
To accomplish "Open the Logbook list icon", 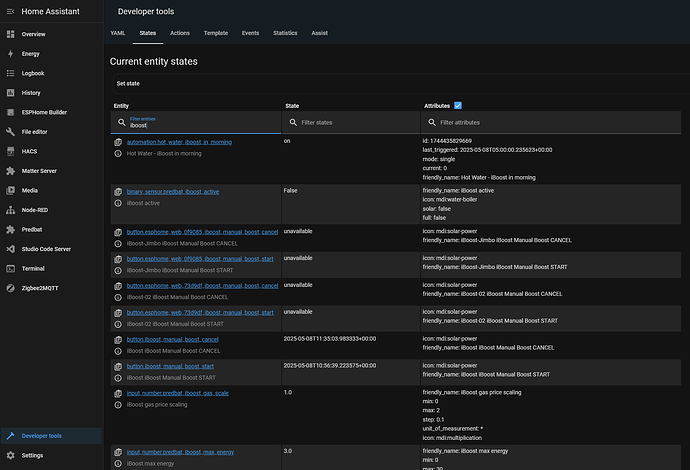I will click(11, 73).
